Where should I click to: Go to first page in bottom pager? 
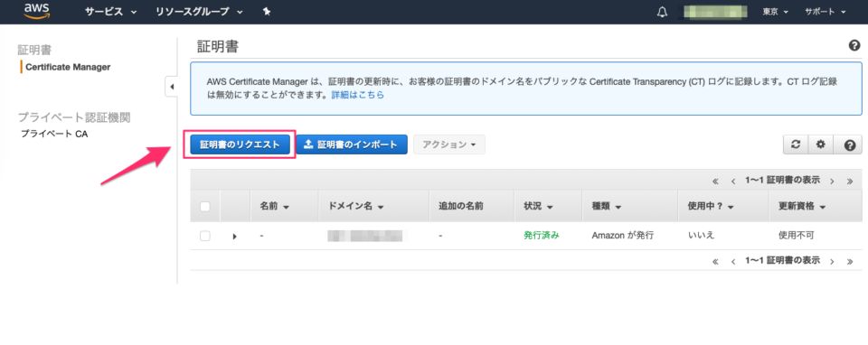click(x=715, y=261)
